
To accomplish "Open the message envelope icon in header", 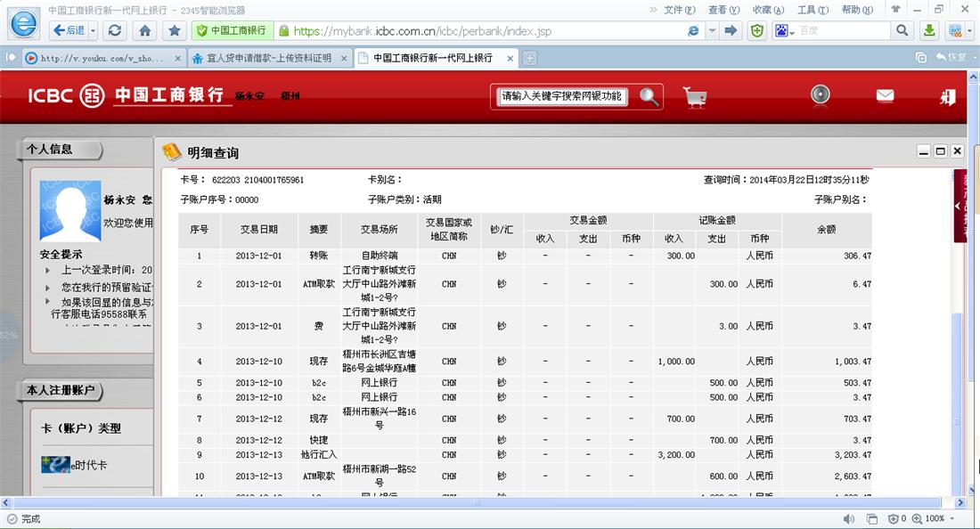I will click(x=885, y=95).
